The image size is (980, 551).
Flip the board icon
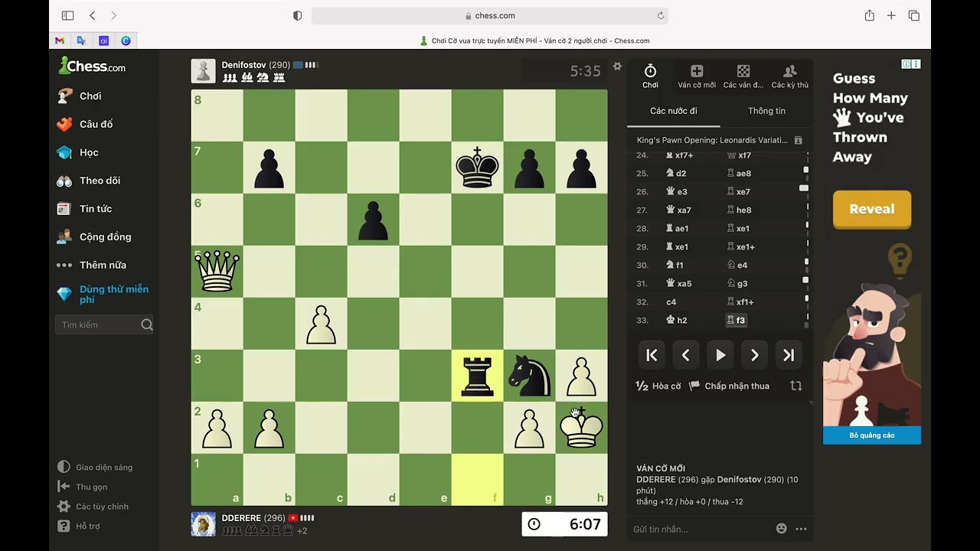coord(796,386)
